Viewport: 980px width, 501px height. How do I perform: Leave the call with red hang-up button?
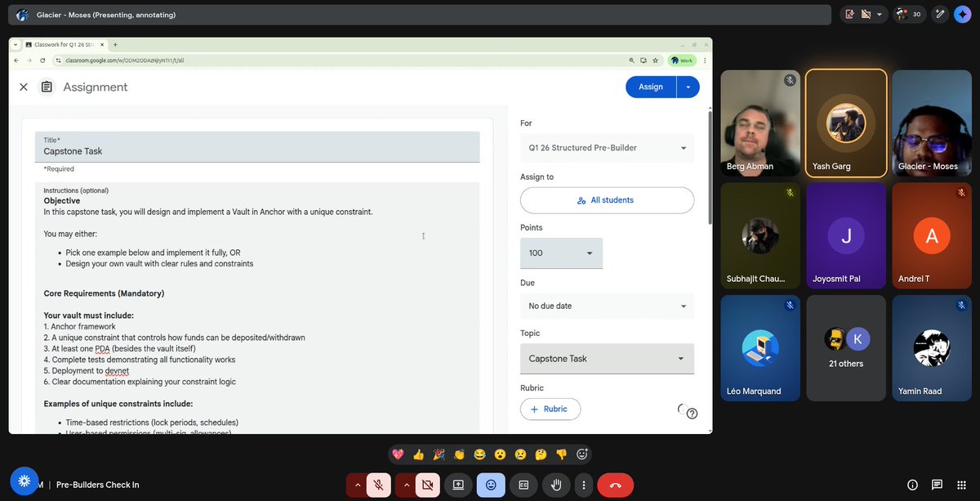tap(616, 485)
